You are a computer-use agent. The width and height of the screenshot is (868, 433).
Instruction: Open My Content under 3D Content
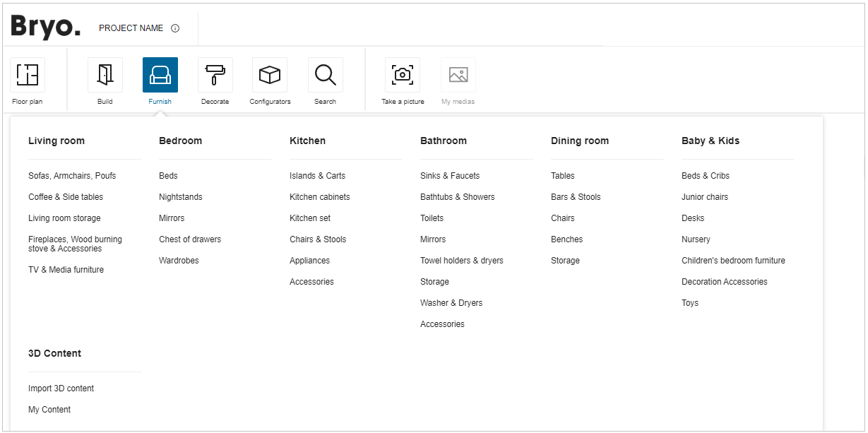click(x=49, y=410)
